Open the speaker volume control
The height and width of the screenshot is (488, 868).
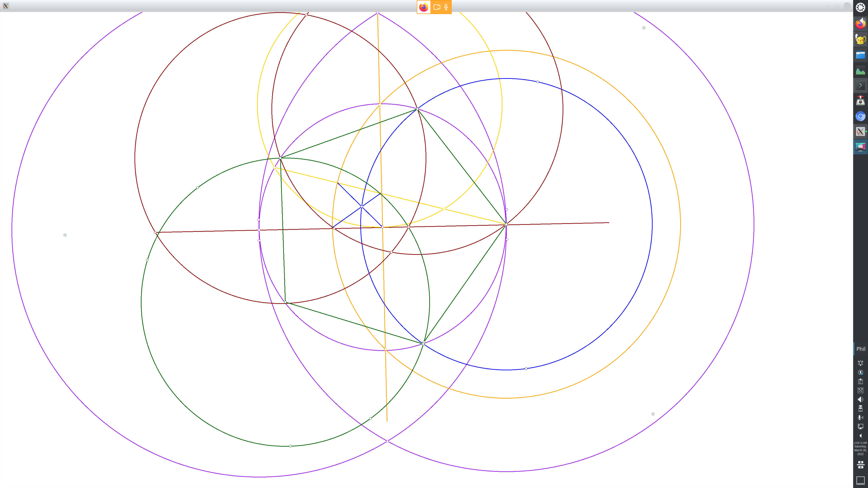pos(860,399)
